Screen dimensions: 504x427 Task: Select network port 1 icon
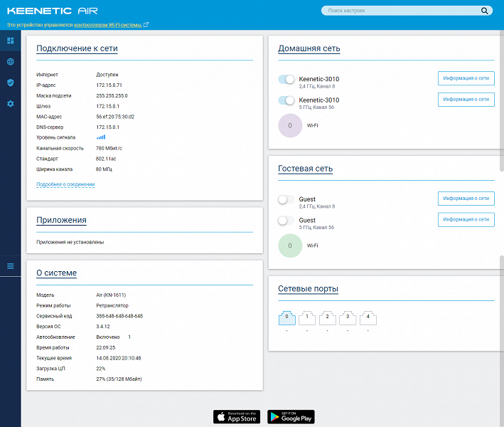point(307,318)
